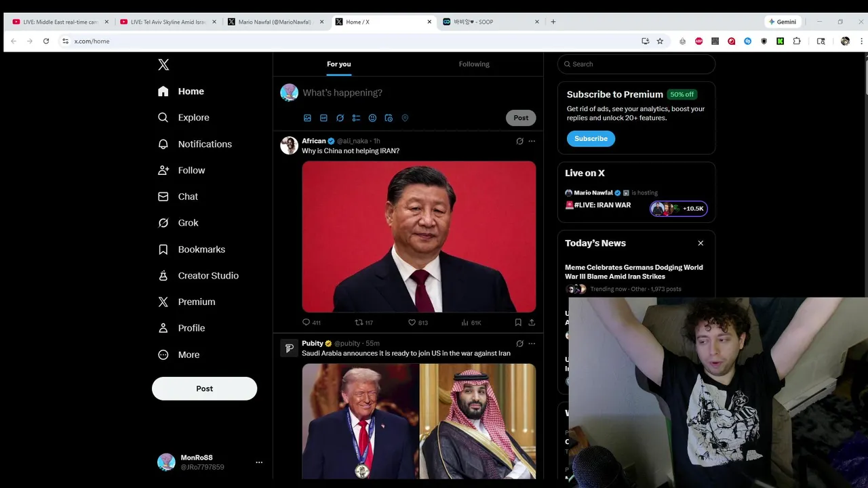868x488 pixels.
Task: Open Grok enhance icon in composer
Action: [x=340, y=118]
